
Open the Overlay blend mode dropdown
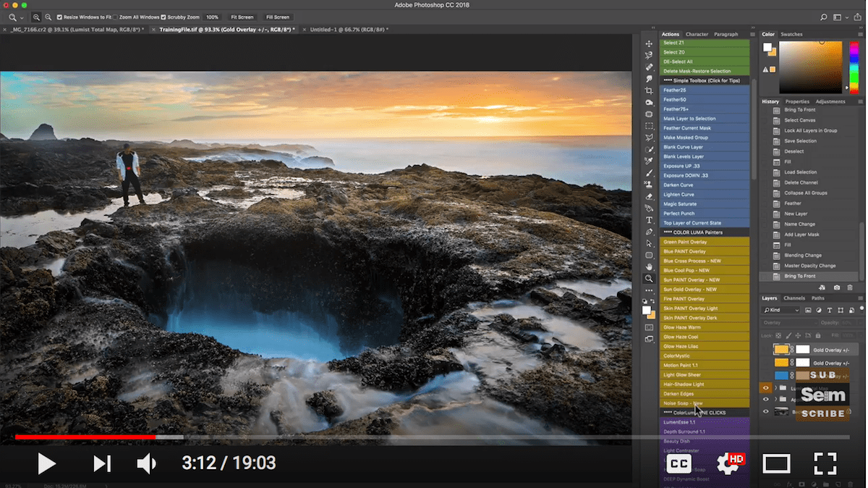pos(787,323)
